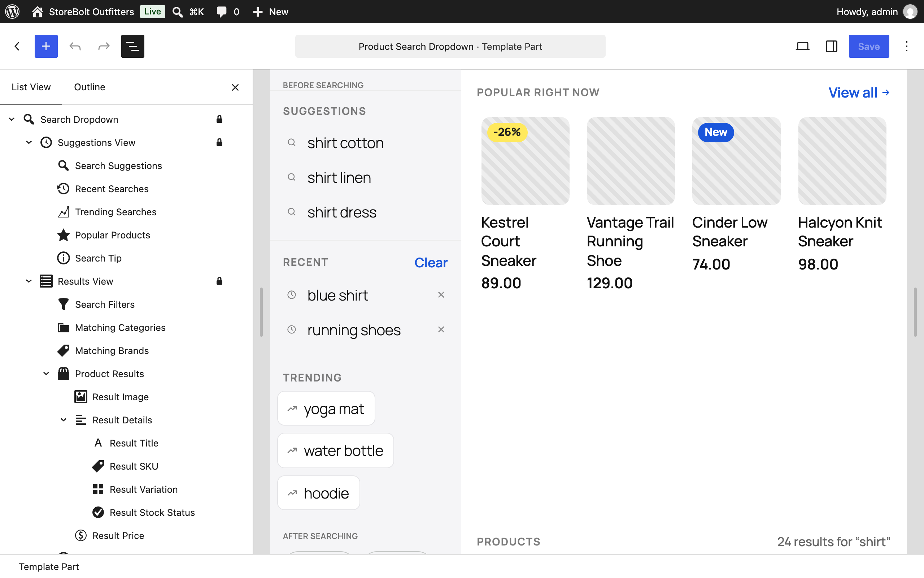The width and height of the screenshot is (924, 578).
Task: Open the block inserter plus button
Action: [46, 46]
